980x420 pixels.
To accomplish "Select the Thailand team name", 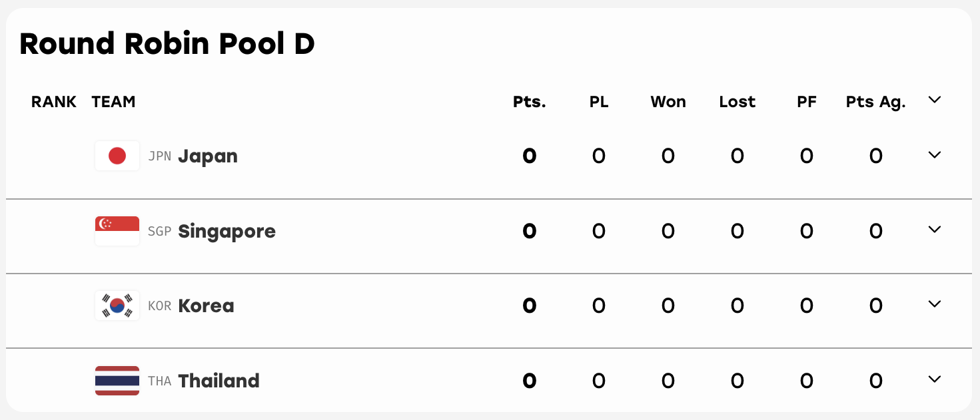I will (219, 381).
